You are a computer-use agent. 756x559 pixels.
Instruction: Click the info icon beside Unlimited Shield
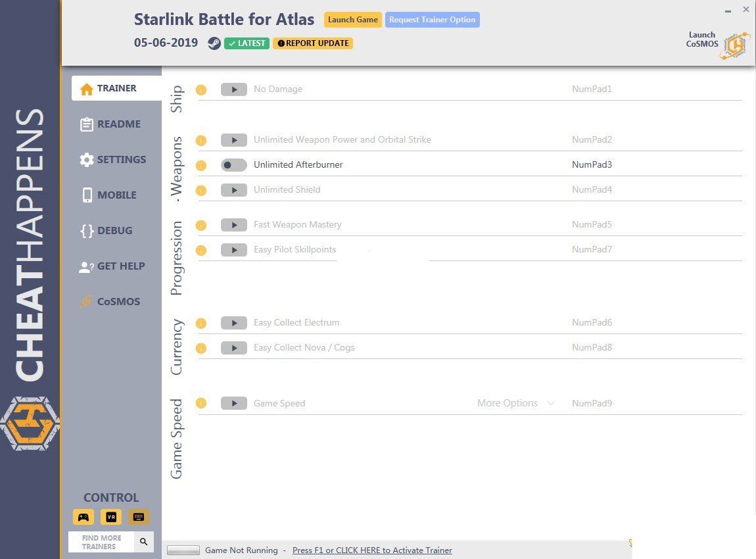201,191
